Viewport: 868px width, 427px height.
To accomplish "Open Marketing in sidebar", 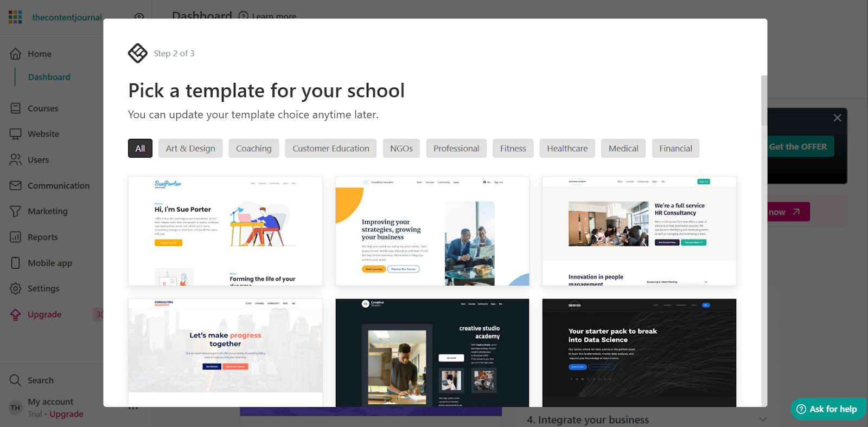I will (48, 211).
